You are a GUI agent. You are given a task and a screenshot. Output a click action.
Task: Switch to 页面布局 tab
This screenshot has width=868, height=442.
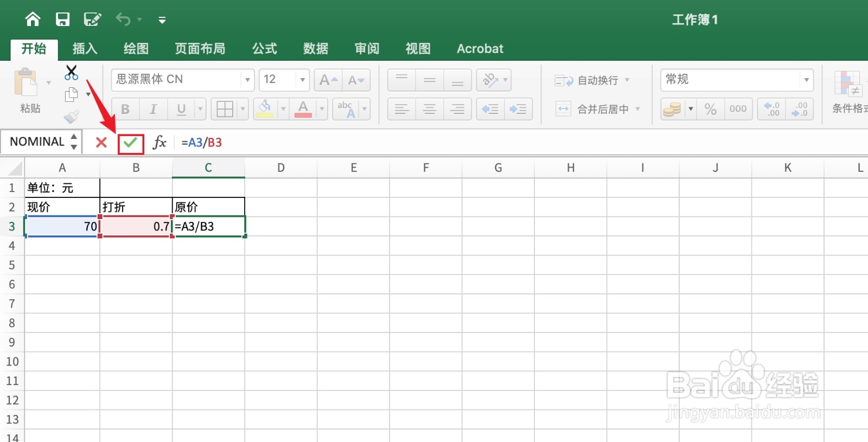coord(200,49)
